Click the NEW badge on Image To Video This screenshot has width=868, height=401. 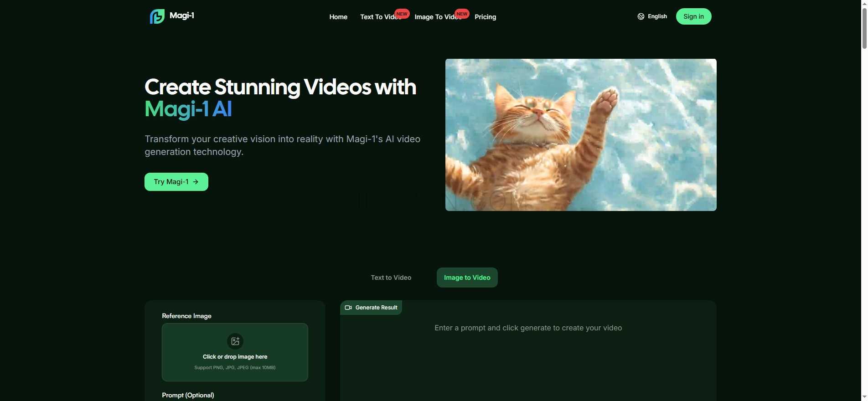[462, 14]
